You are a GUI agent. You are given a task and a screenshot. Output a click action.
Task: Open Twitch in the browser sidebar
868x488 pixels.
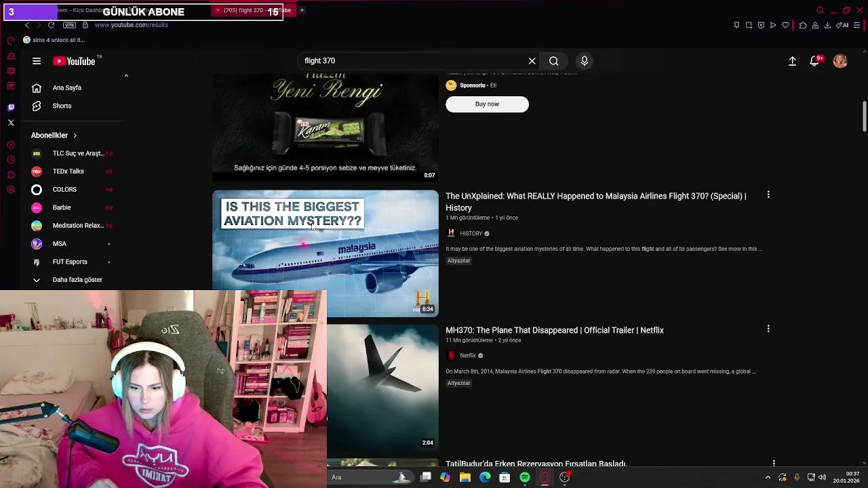click(x=11, y=107)
